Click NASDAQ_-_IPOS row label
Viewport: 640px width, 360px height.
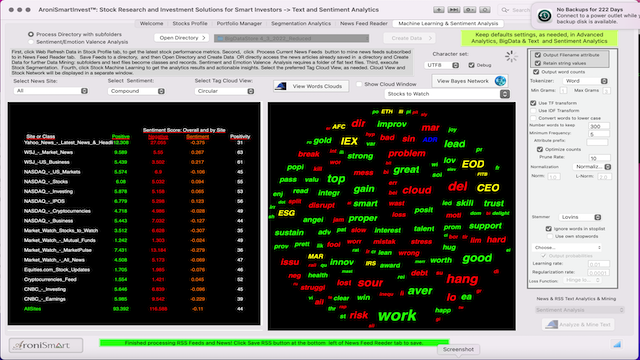tap(44, 201)
